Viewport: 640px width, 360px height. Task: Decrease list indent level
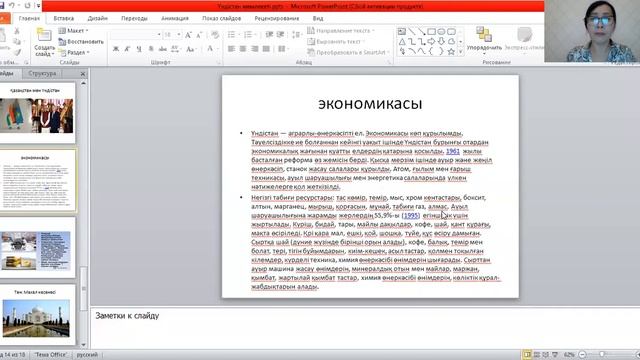[x=269, y=35]
